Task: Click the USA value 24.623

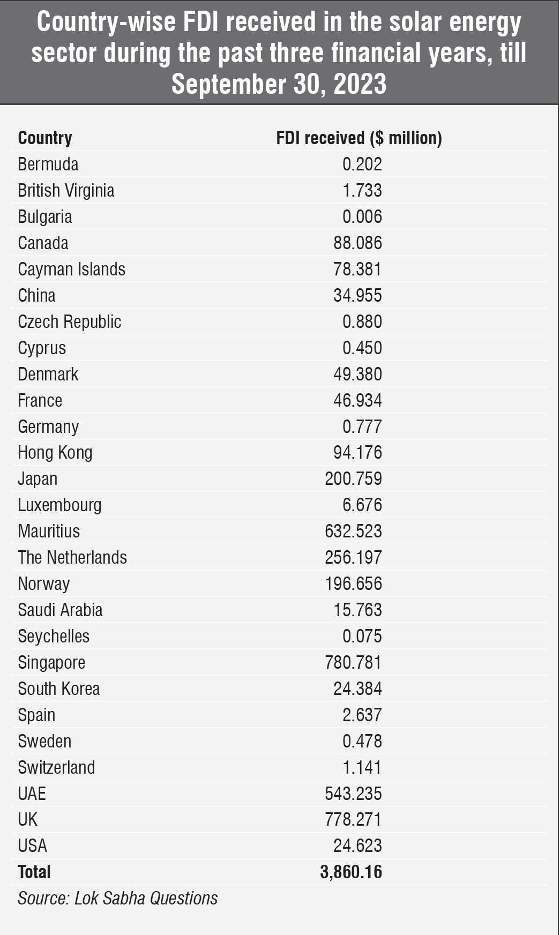Action: tap(357, 846)
